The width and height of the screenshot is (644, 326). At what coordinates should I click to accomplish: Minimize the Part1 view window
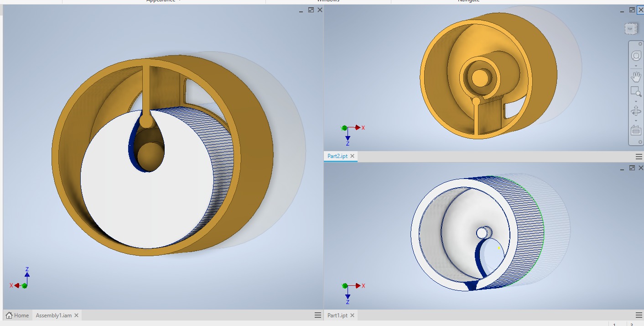point(623,169)
